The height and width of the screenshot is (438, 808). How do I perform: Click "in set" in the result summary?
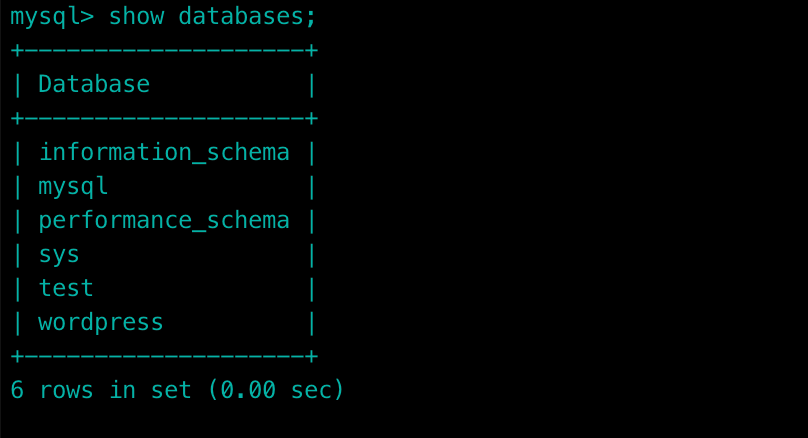[x=150, y=391]
